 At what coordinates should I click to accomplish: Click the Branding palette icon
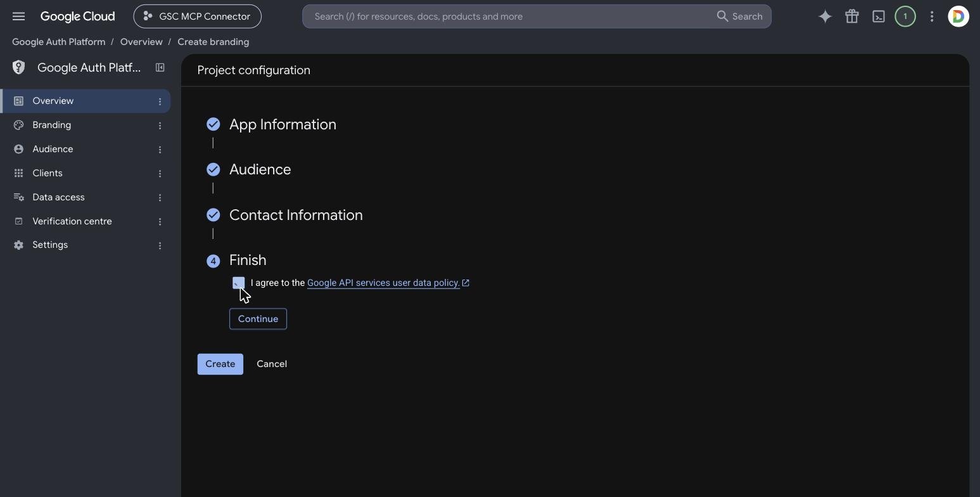[x=19, y=125]
